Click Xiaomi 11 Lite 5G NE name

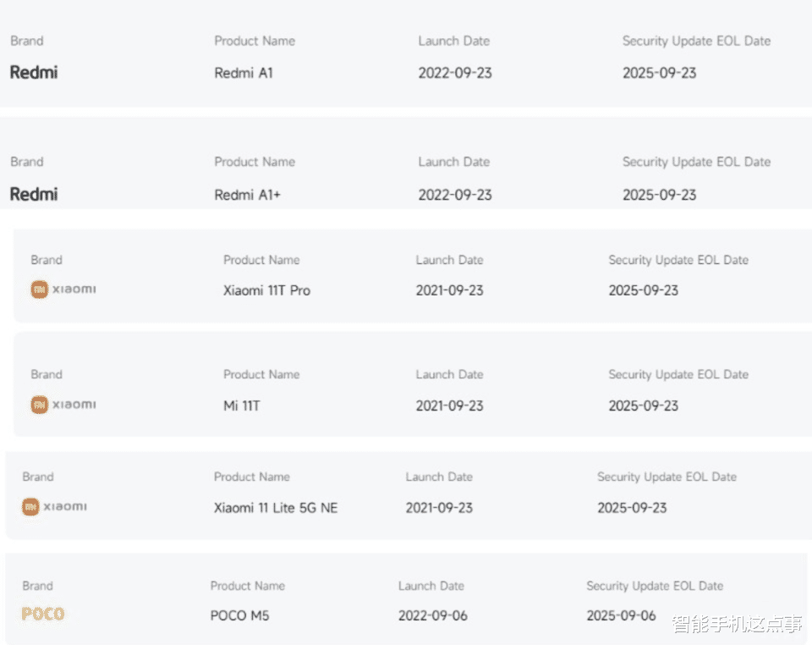[x=276, y=509]
